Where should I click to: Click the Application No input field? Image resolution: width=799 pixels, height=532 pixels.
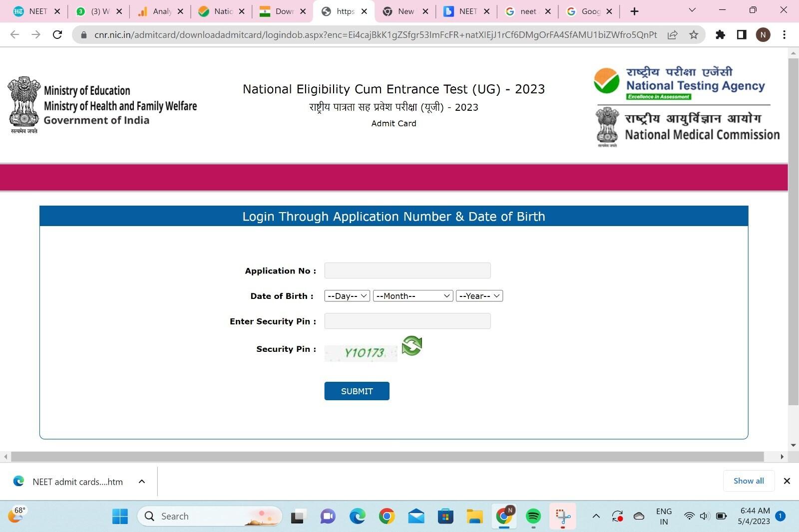(407, 270)
